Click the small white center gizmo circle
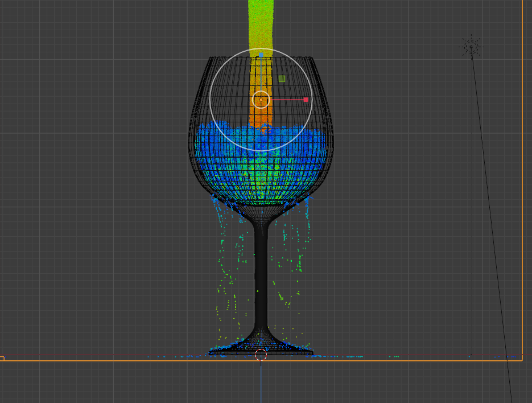The image size is (532, 403). tap(261, 100)
